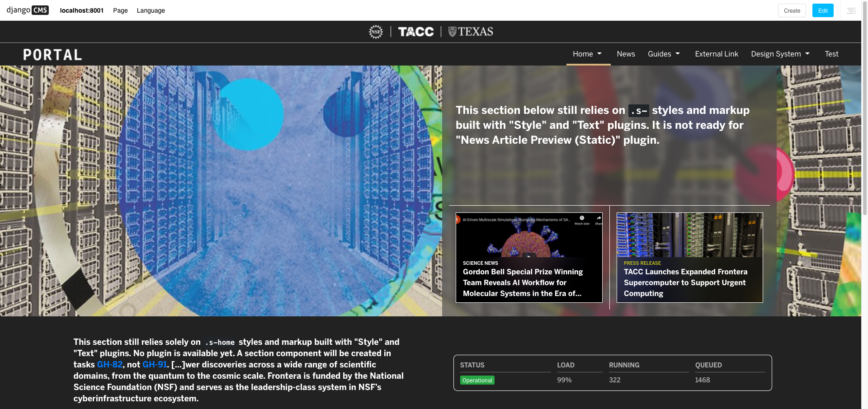Open TACC Launches Expanded Frontera article
Viewport: 868px width, 409px height.
point(685,282)
